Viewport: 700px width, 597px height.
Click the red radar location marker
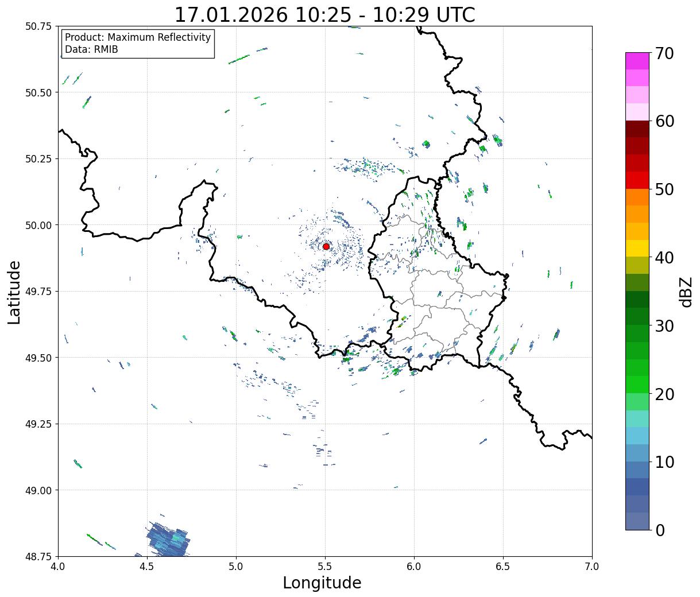click(x=326, y=246)
